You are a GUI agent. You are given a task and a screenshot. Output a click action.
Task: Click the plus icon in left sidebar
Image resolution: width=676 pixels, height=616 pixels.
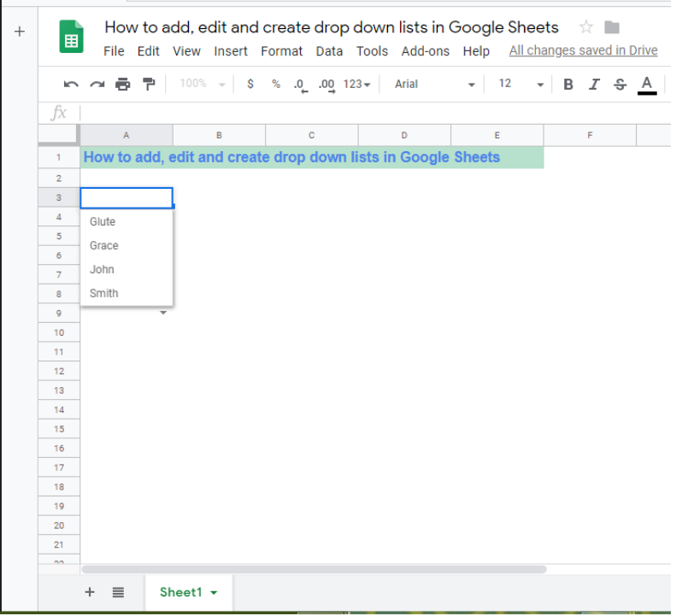pos(20,32)
